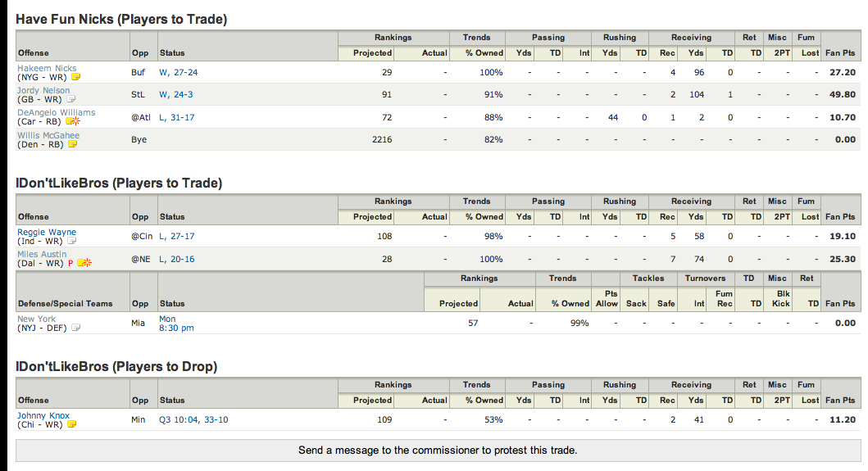Screen dimensions: 868x471
Task: Click Jordy Nelson's empty note icon
Action: [70, 99]
